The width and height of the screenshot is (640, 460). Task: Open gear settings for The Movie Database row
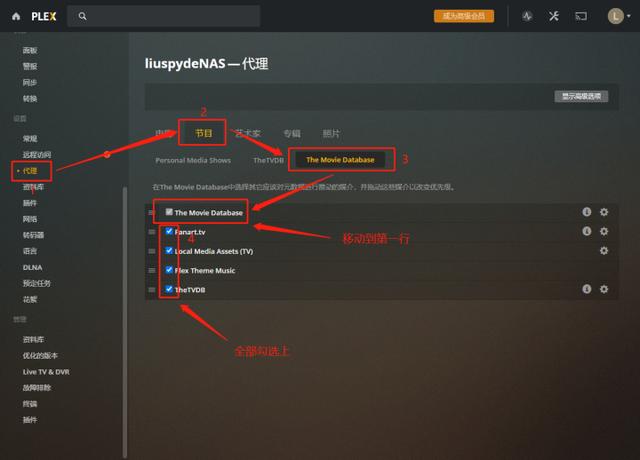(604, 212)
